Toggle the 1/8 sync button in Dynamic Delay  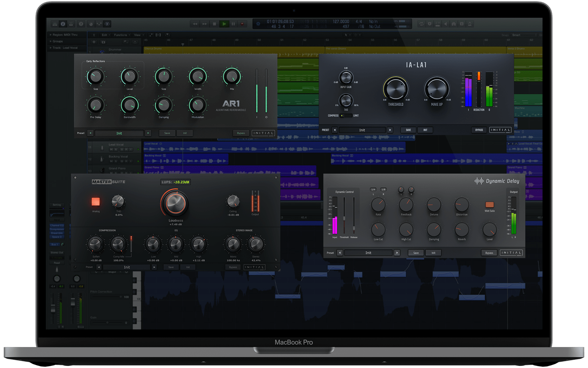tap(383, 190)
